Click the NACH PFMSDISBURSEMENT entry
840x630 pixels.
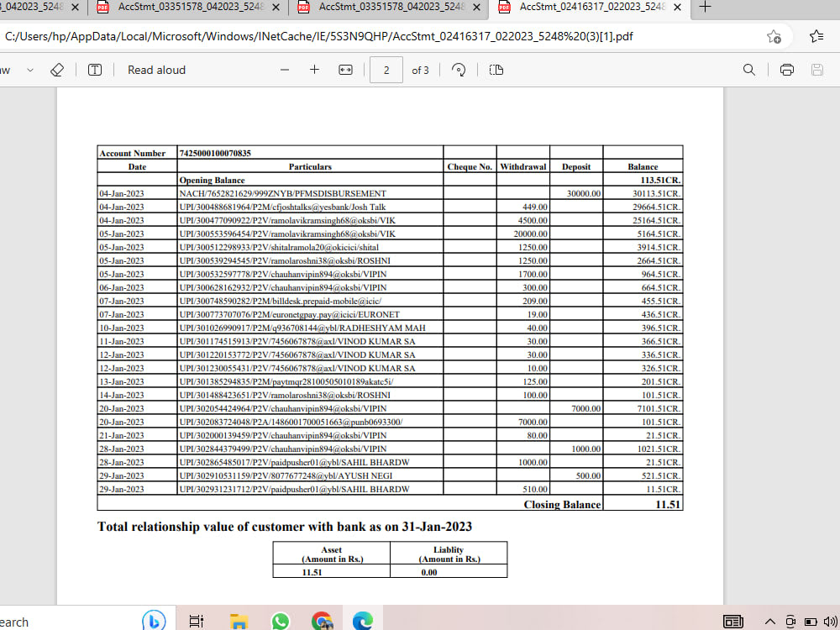tap(283, 193)
